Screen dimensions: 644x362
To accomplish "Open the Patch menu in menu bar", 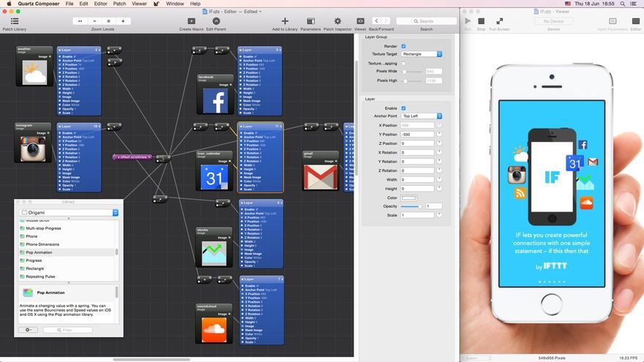I will click(x=119, y=4).
